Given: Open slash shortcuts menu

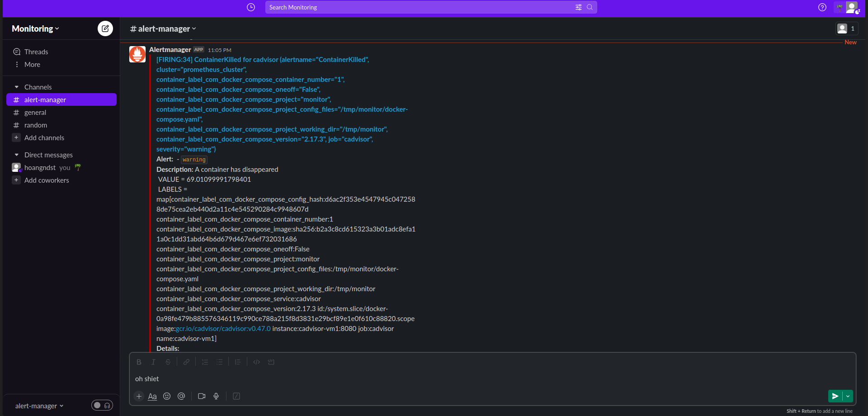Looking at the screenshot, I should click(236, 397).
